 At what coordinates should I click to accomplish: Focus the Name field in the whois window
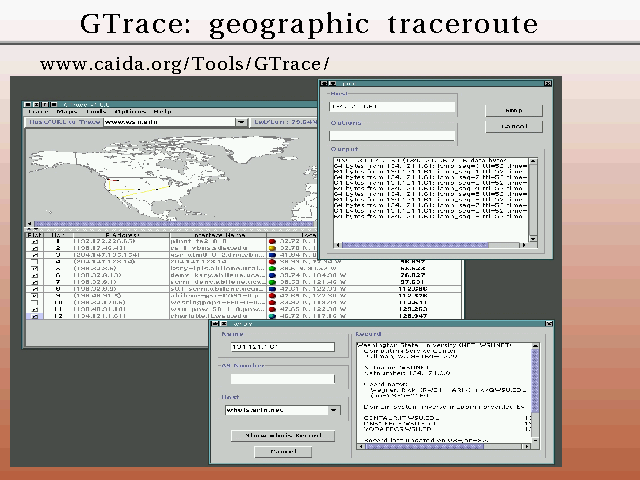tap(282, 347)
